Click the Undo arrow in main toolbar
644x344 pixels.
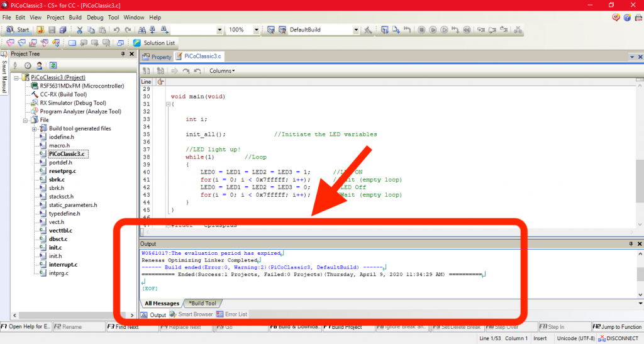click(x=116, y=30)
